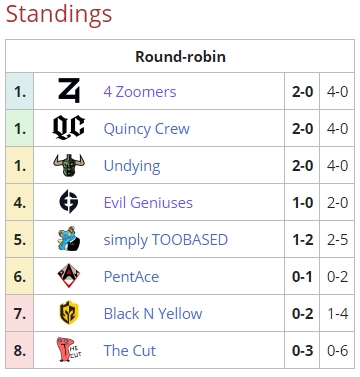Select simply TOOBASED 2-5 game score

[x=337, y=240]
